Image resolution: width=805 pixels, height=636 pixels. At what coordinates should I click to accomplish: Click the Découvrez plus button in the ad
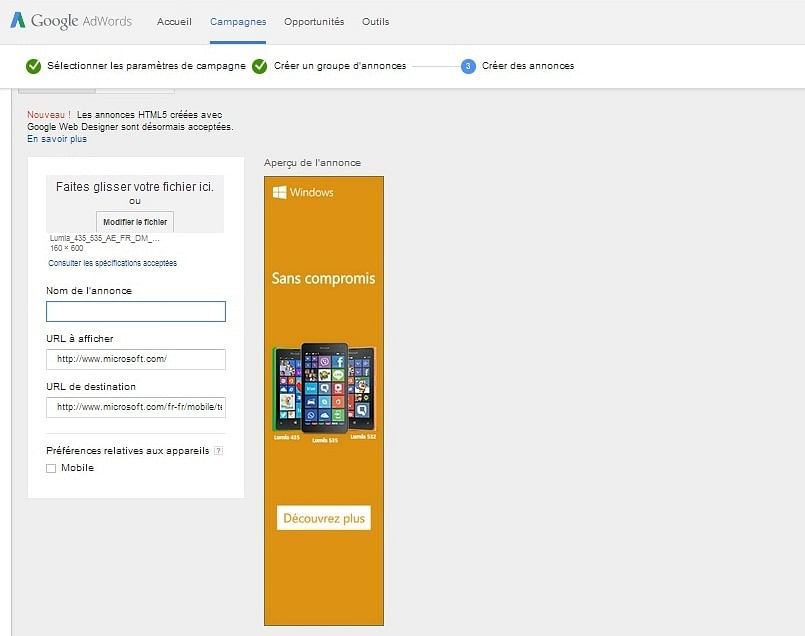point(324,518)
